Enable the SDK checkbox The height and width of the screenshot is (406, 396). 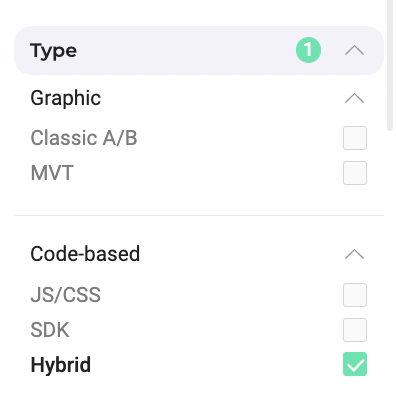[x=355, y=330]
